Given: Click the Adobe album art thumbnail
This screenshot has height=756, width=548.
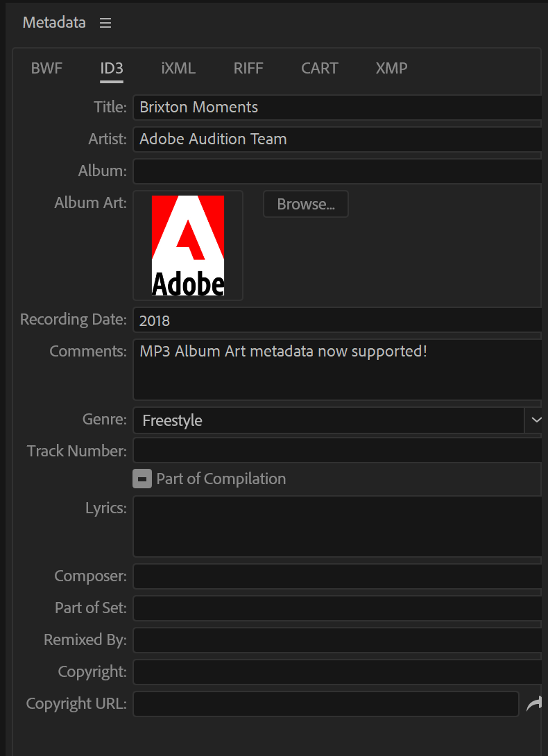Looking at the screenshot, I should [x=187, y=245].
